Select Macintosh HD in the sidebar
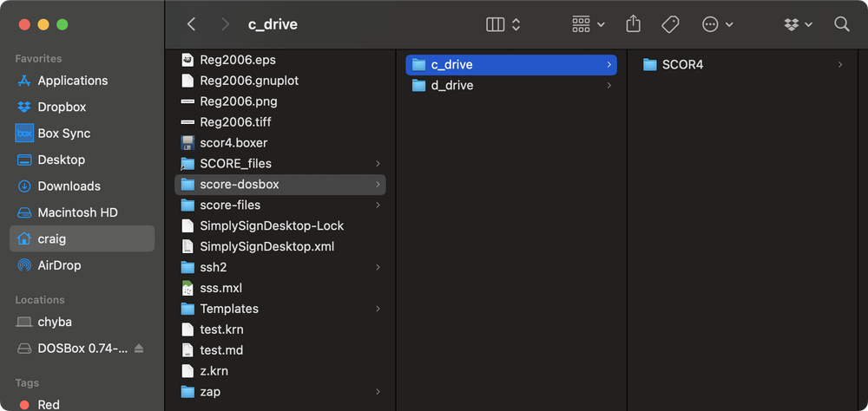 click(77, 212)
